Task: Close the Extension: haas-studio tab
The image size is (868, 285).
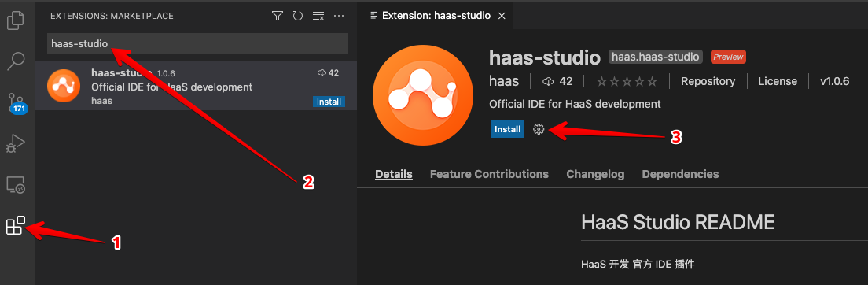Action: click(502, 16)
